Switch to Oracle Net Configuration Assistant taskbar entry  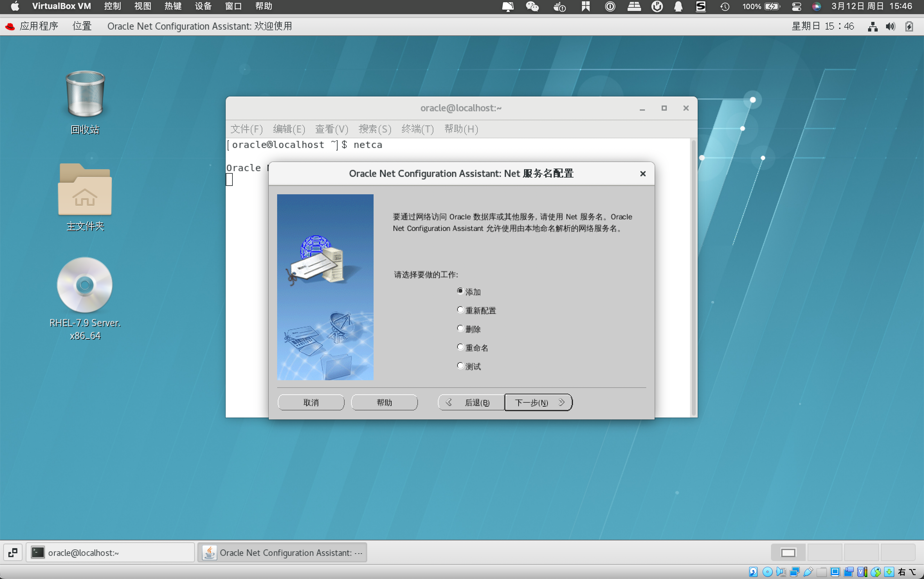pos(282,553)
